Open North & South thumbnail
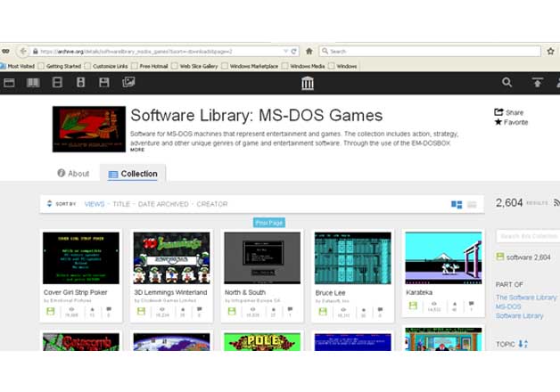 click(x=262, y=257)
